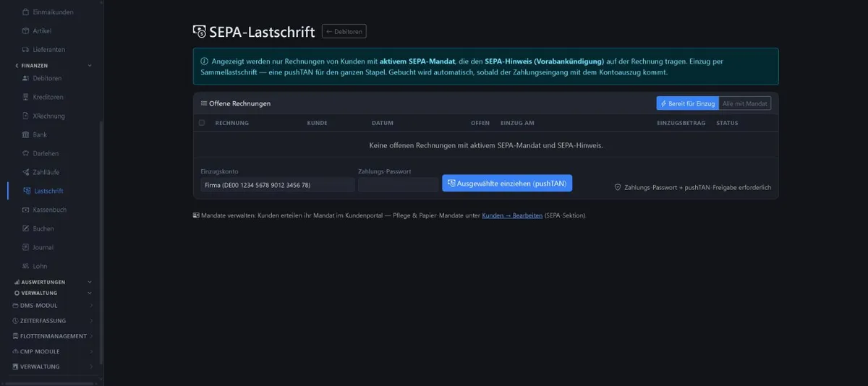Open Kassenbuch via its sidebar icon

pyautogui.click(x=26, y=210)
